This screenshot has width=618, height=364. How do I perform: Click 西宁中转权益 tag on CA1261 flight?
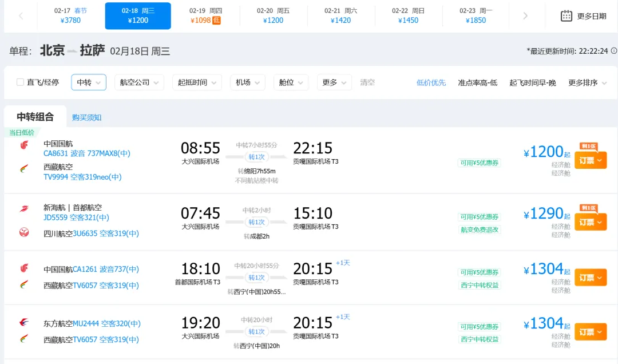(x=480, y=285)
